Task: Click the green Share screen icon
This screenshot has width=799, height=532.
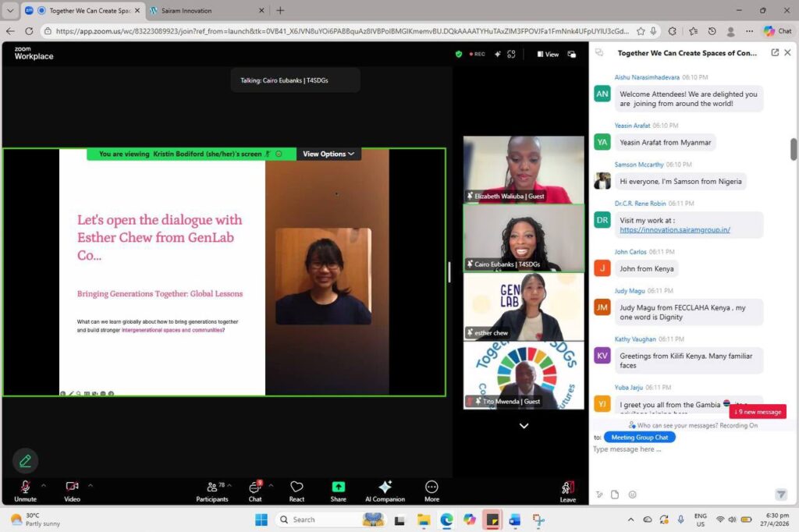Action: [x=339, y=487]
